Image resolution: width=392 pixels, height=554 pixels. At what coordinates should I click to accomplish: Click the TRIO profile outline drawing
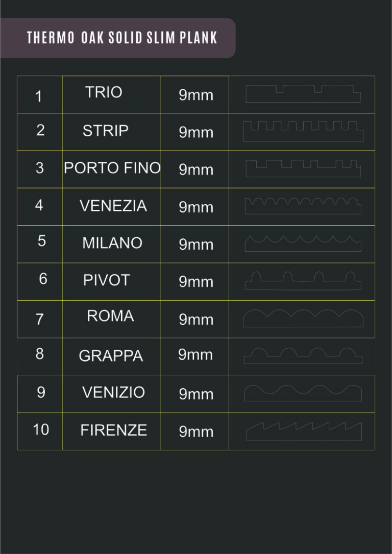(303, 94)
